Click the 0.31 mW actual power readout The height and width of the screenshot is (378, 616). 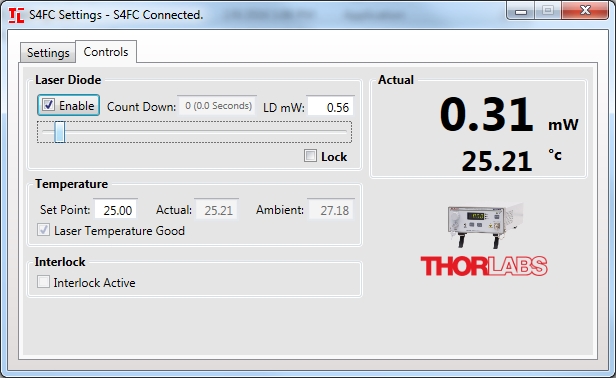[x=509, y=115]
